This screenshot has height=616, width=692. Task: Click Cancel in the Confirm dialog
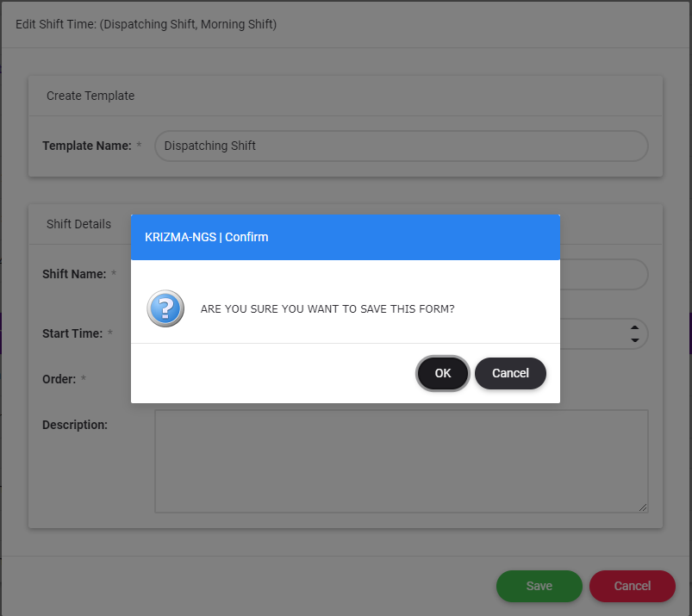510,373
